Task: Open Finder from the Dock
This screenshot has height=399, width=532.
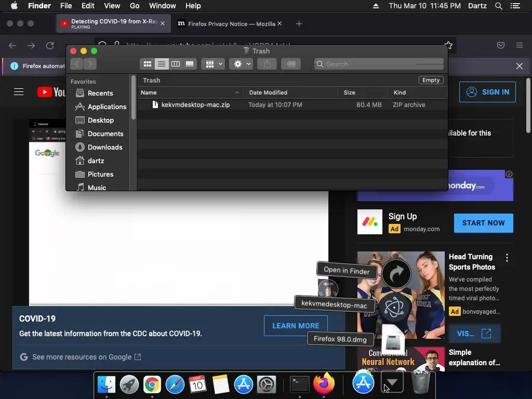Action: [106, 384]
